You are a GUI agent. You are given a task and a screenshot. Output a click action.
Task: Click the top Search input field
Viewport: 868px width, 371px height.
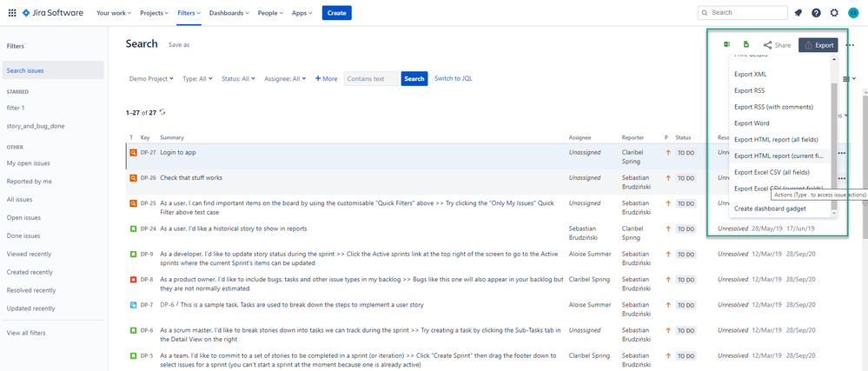tap(743, 13)
